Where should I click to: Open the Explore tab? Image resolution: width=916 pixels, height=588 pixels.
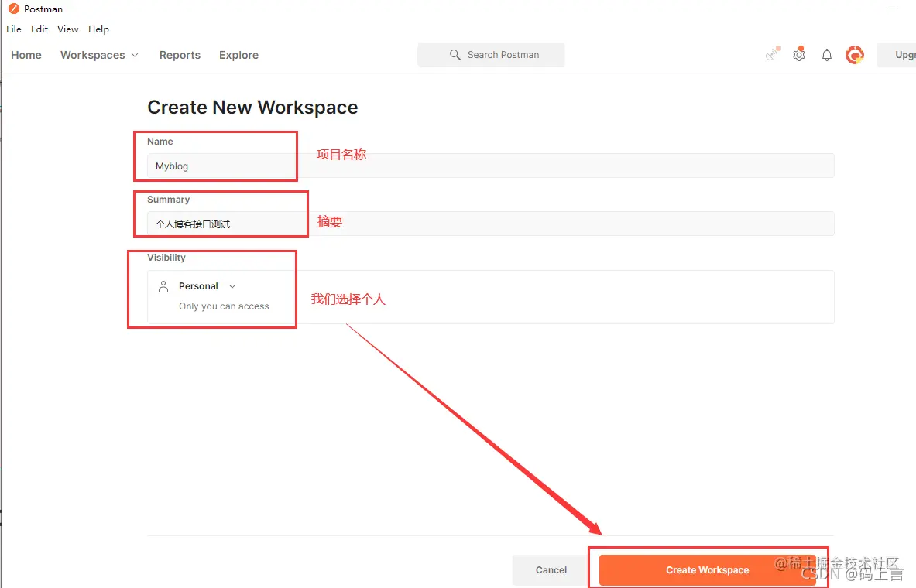239,55
